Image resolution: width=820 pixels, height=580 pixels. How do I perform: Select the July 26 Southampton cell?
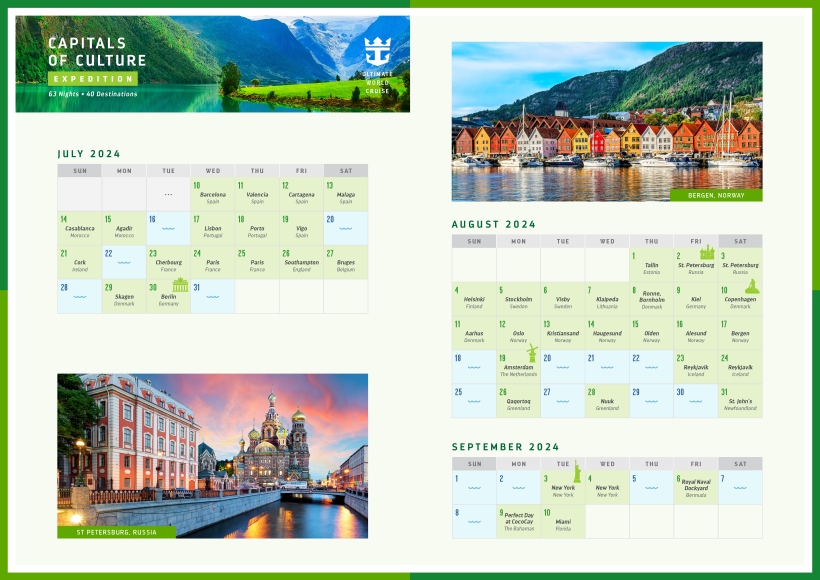[302, 262]
